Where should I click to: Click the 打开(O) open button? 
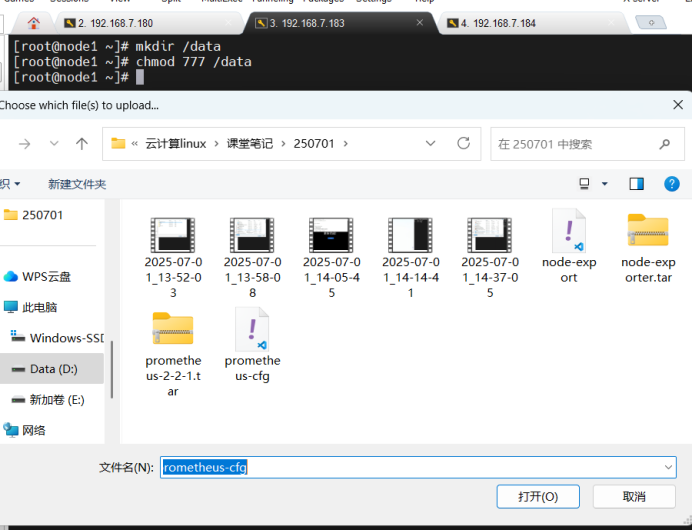tap(537, 496)
